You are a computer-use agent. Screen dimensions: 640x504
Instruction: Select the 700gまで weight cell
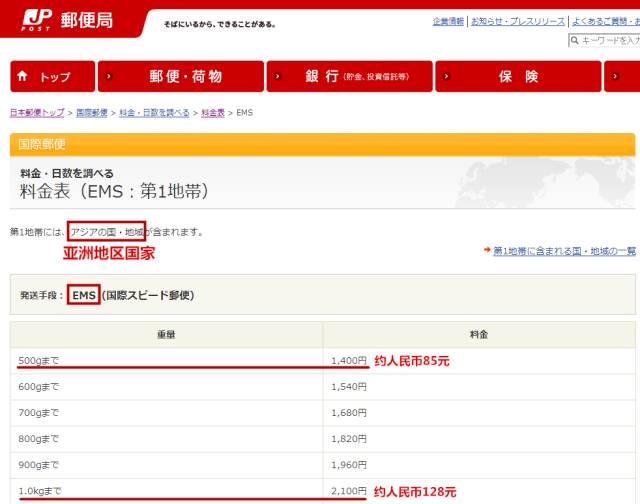[167, 413]
